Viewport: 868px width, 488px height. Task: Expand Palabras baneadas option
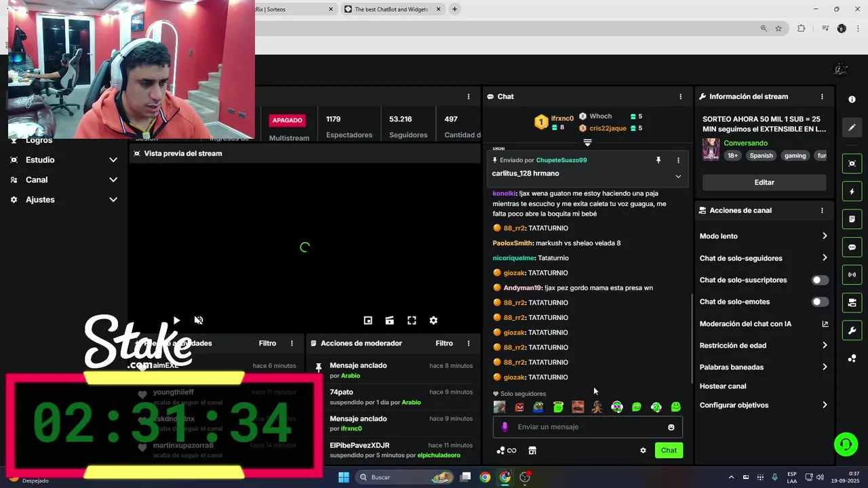click(825, 367)
